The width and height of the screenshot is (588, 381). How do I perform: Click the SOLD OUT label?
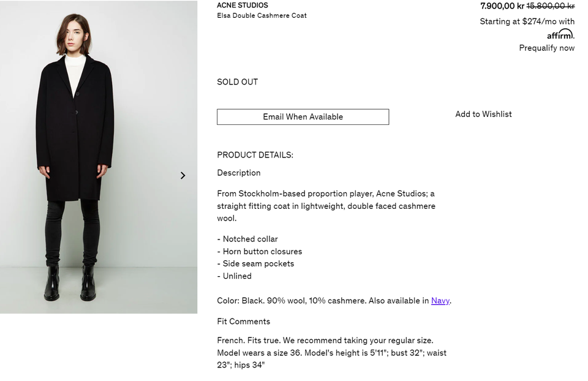[x=237, y=82]
